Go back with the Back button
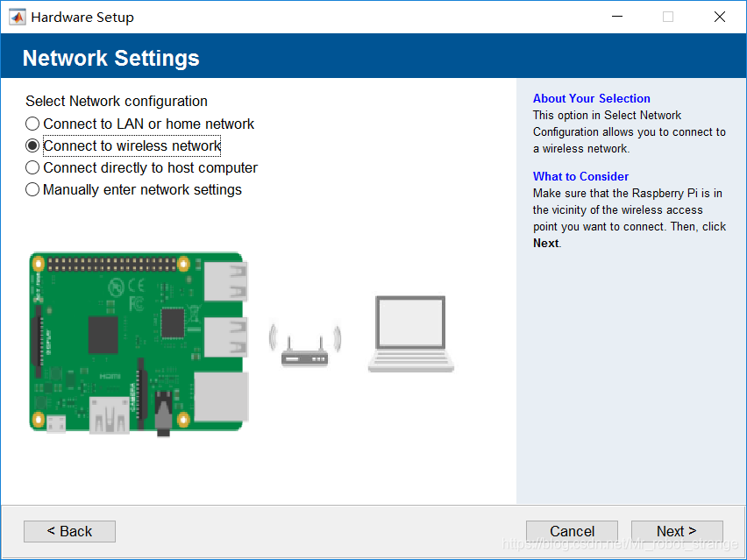 click(x=69, y=531)
